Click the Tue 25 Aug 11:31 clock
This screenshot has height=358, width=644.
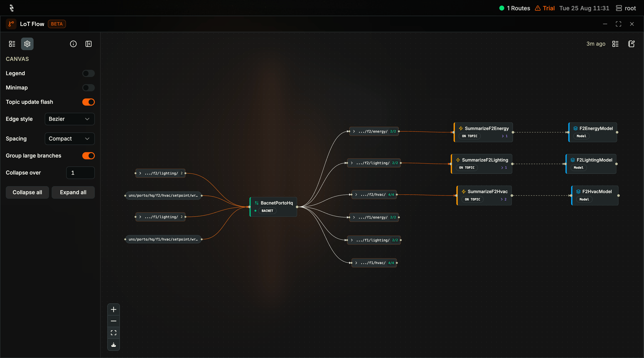584,8
